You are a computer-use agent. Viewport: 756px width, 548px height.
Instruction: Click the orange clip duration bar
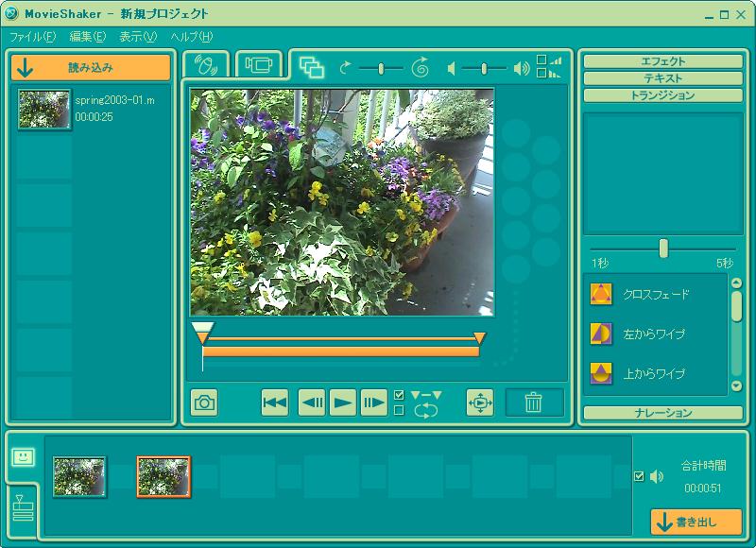point(340,351)
